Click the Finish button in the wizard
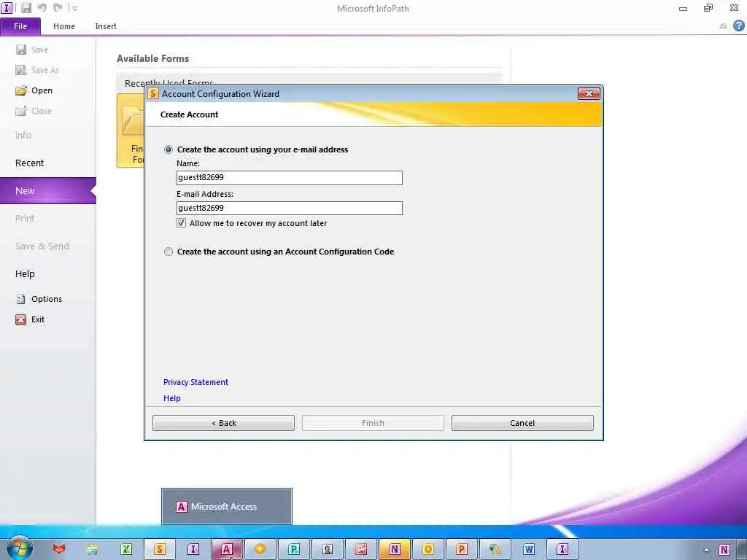Viewport: 747px width, 560px height. [373, 423]
